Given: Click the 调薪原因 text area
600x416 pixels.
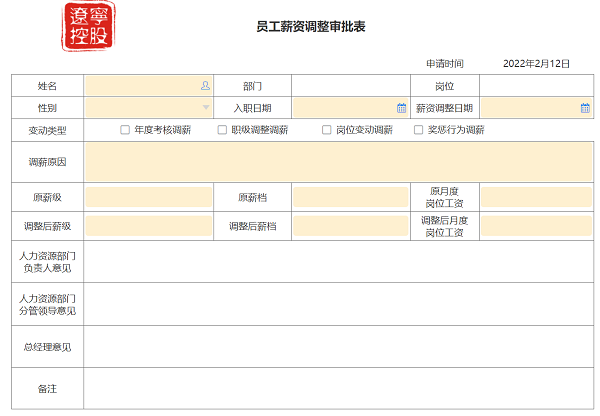Looking at the screenshot, I should tap(339, 162).
